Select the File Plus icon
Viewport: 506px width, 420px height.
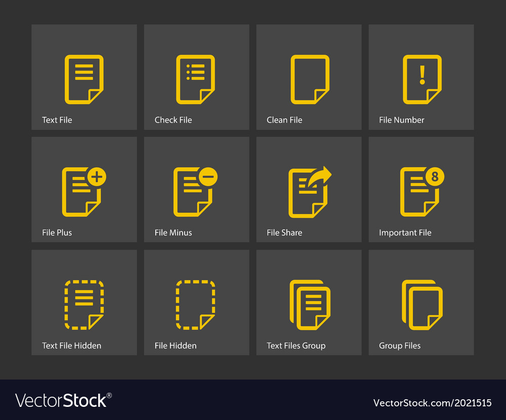click(x=84, y=191)
